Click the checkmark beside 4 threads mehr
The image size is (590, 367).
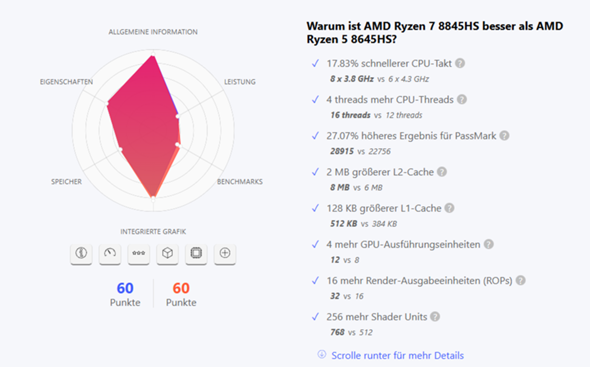(x=315, y=100)
